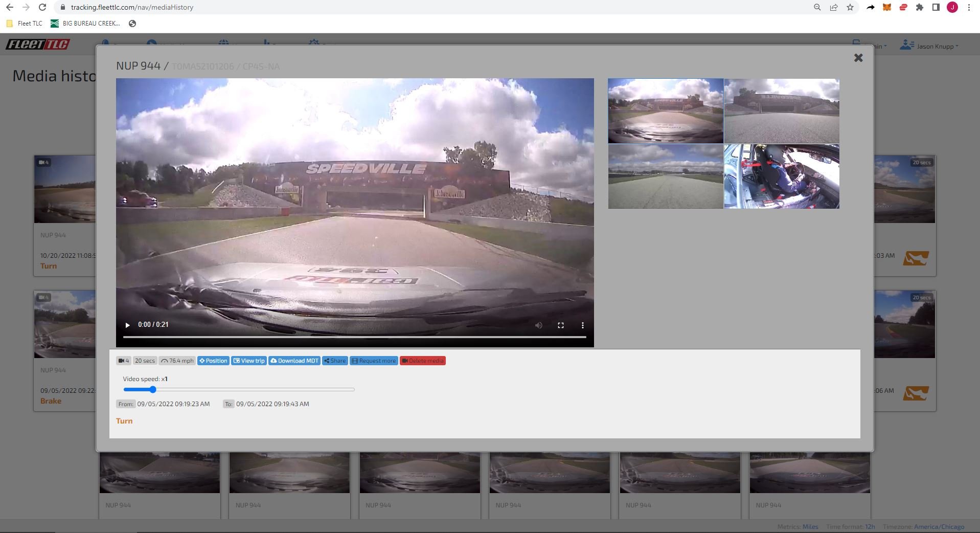The height and width of the screenshot is (533, 980).
Task: Click the 20 secs badge on 03 AM card
Action: (922, 163)
